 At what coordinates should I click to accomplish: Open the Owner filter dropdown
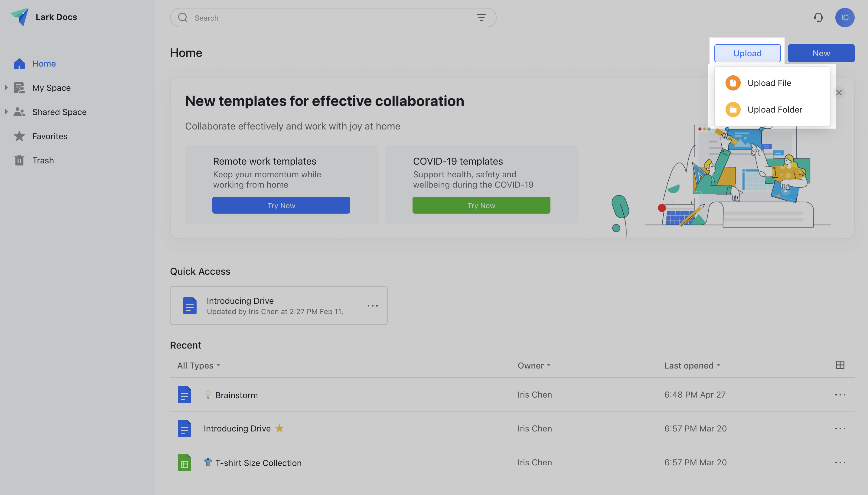[x=534, y=366]
